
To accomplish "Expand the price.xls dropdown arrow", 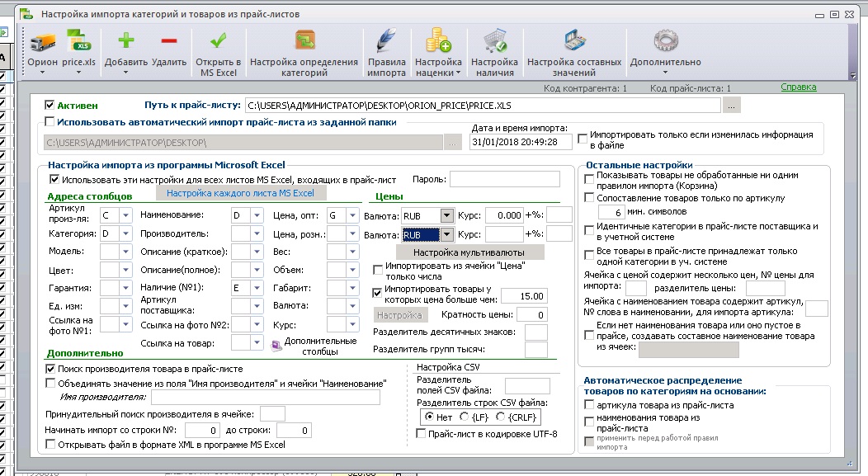I will [78, 73].
